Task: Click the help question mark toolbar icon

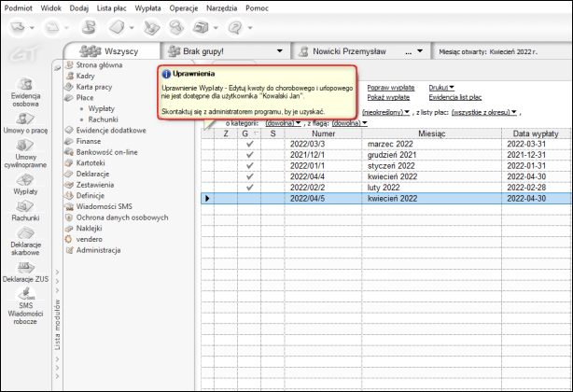Action: [235, 27]
